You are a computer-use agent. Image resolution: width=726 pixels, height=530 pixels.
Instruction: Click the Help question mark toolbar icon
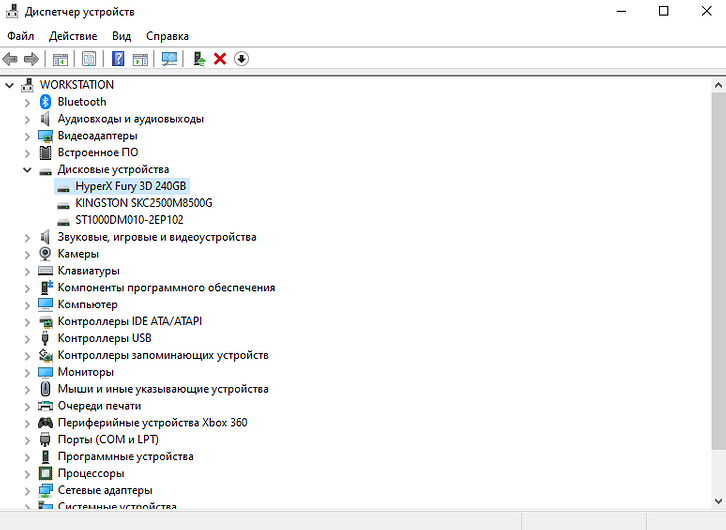tap(118, 59)
